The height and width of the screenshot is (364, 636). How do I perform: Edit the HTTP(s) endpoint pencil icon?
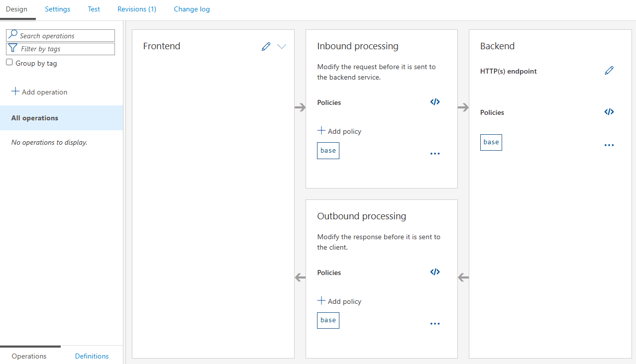[609, 71]
